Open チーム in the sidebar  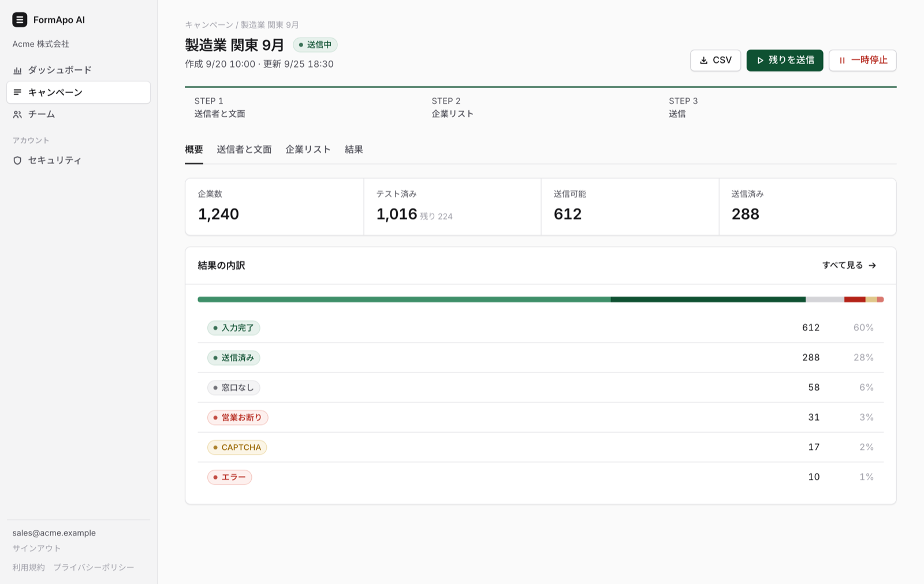[x=79, y=114]
